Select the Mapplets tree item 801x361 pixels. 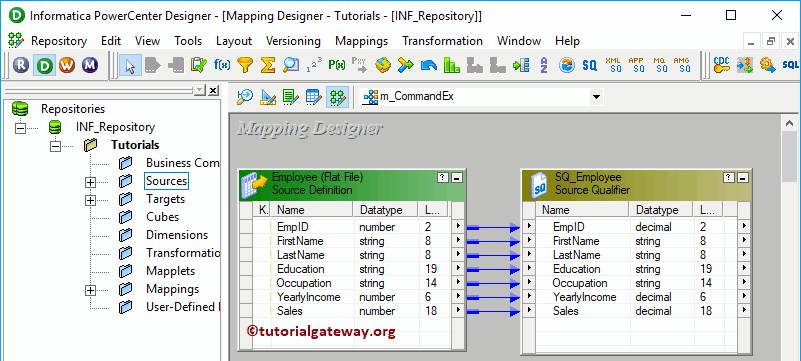point(171,271)
